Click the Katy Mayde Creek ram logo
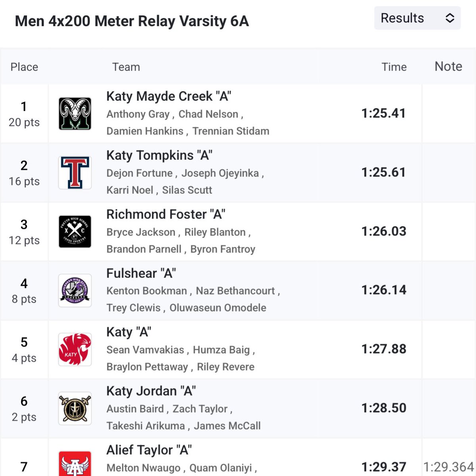Screen dimensions: 476x476 [x=75, y=114]
